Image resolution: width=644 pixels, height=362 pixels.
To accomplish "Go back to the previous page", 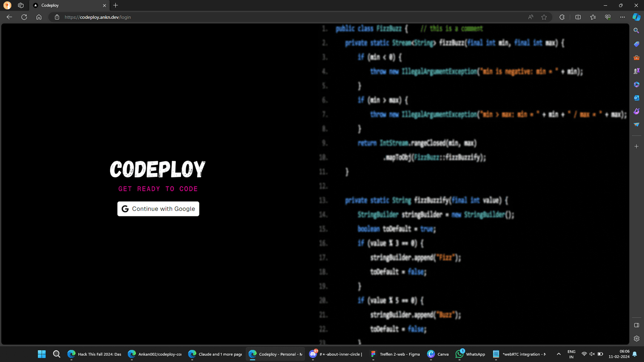I will (x=9, y=17).
